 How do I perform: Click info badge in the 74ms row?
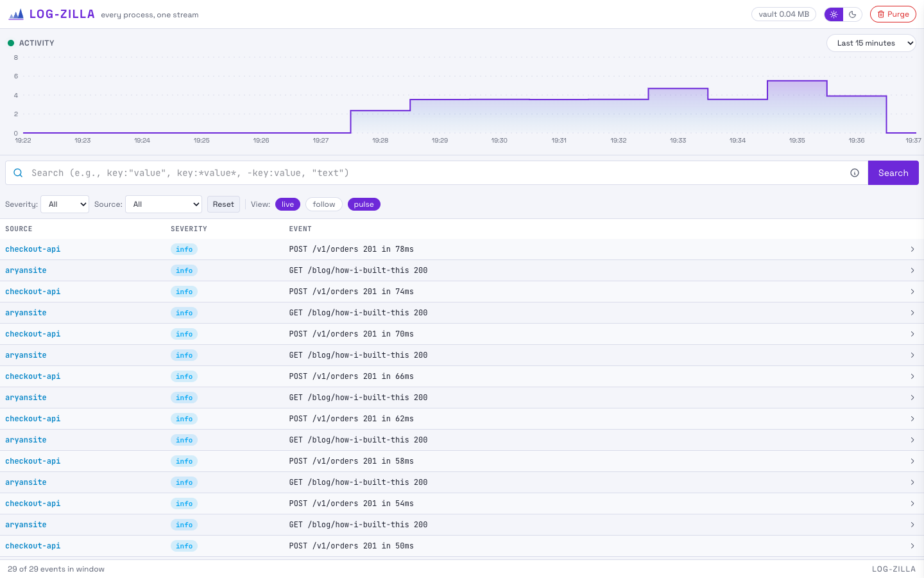184,292
